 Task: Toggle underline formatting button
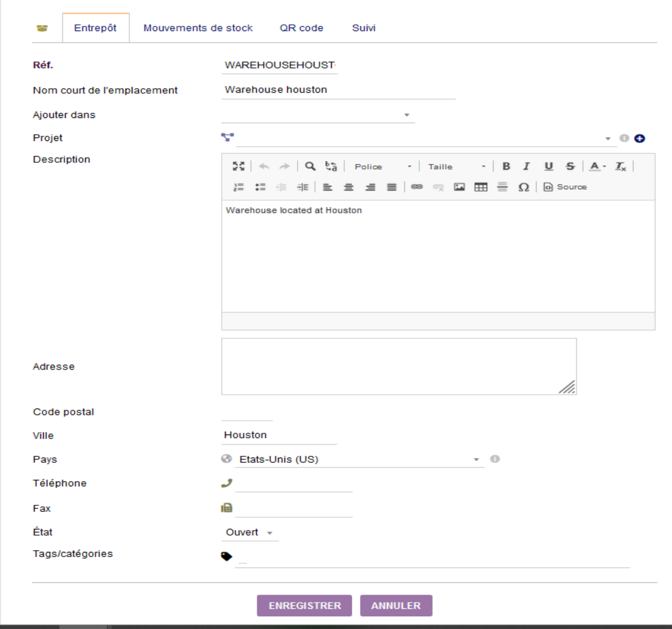click(549, 166)
